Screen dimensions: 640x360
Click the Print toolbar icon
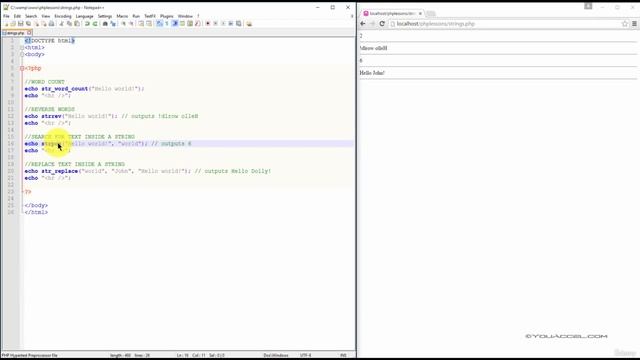pyautogui.click(x=52, y=24)
